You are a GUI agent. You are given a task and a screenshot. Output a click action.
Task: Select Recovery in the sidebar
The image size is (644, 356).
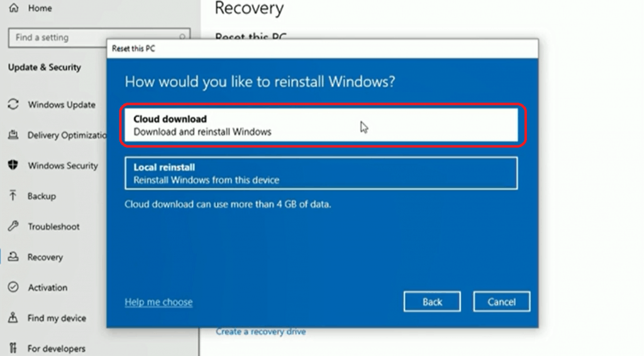(x=45, y=257)
